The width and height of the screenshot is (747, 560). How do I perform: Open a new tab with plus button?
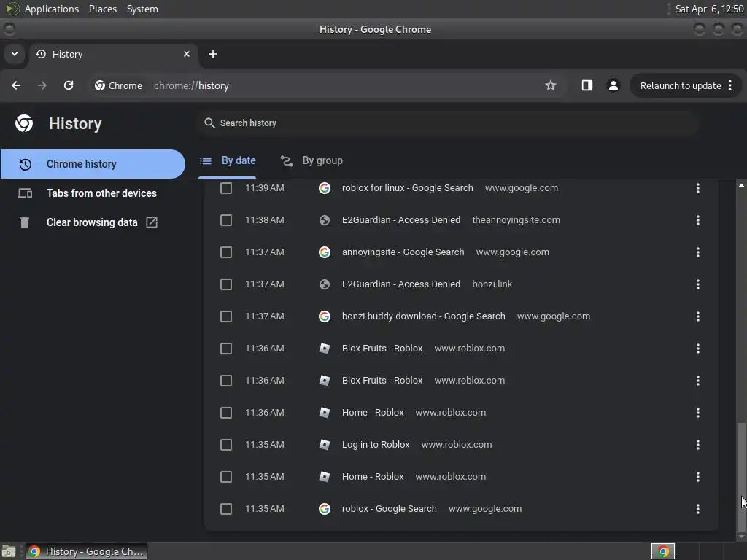pyautogui.click(x=213, y=54)
